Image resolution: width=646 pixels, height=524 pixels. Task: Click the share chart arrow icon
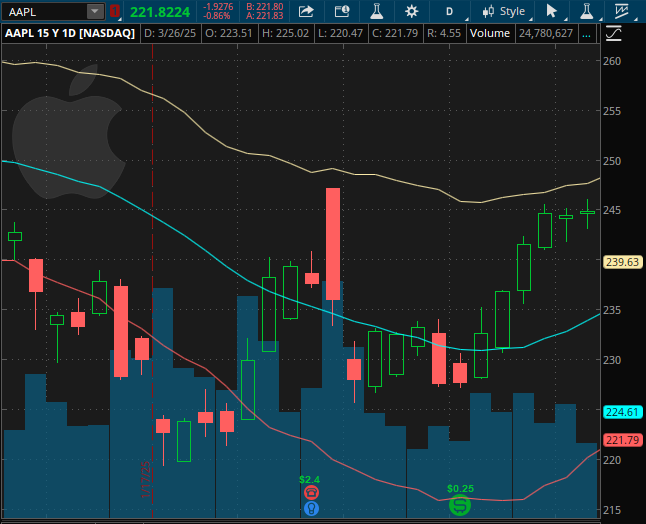coord(307,11)
